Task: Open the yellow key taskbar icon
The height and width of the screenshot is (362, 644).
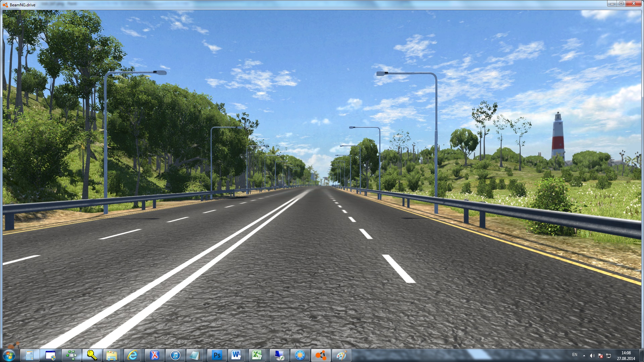Action: (92, 355)
